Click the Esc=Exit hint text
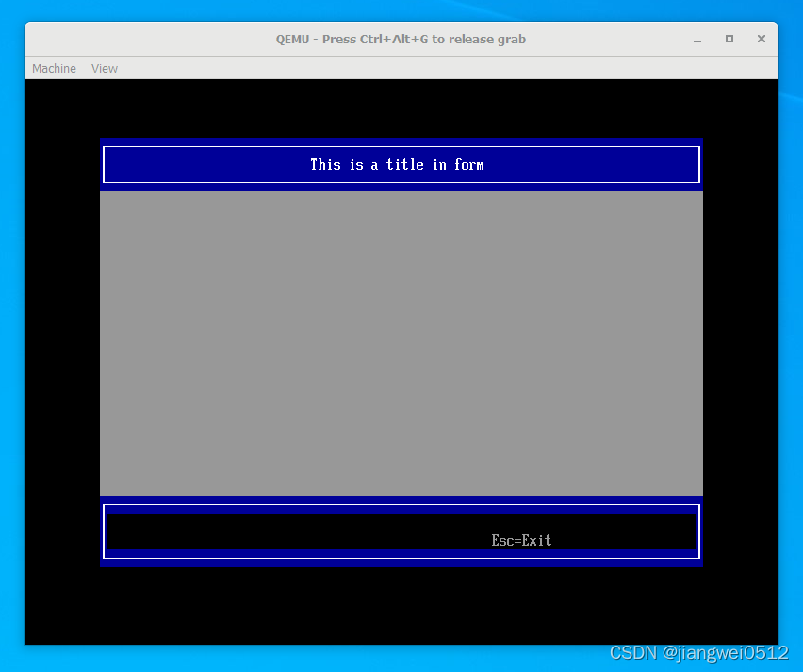The image size is (803, 672). tap(521, 540)
